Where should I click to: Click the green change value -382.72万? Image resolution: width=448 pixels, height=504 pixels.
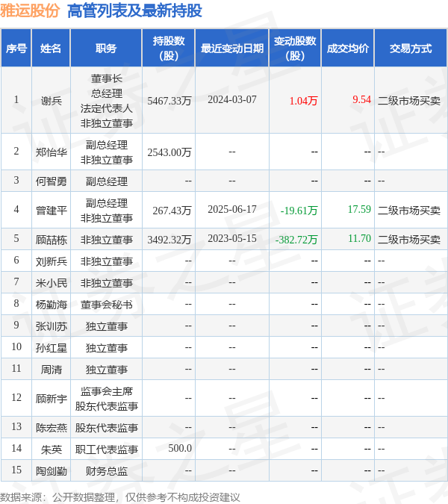coord(296,240)
